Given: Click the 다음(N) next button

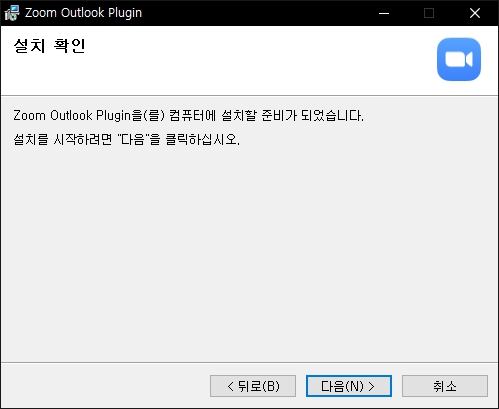Looking at the screenshot, I should click(349, 386).
